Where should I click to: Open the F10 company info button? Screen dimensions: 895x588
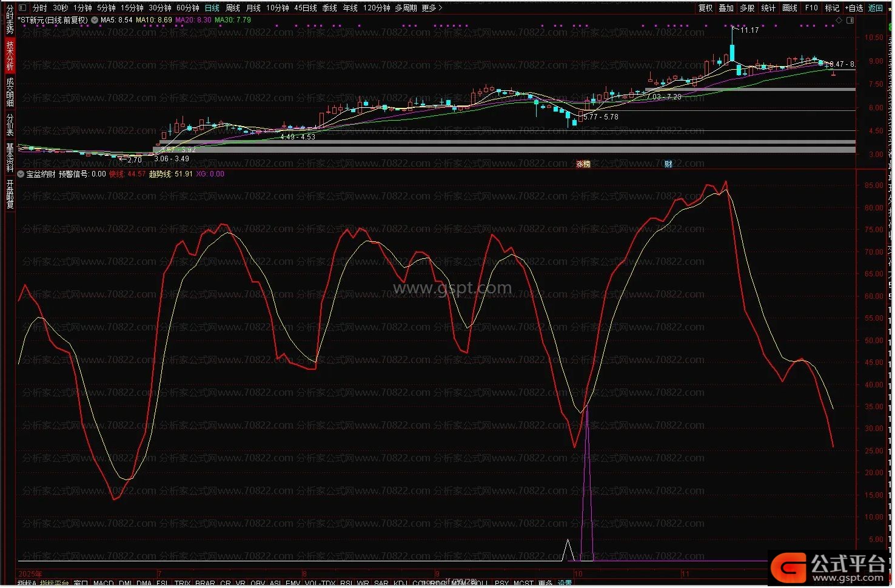[811, 8]
